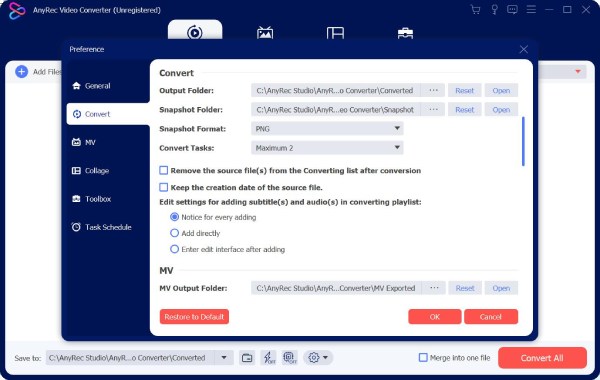Click the Restore to Default button
The width and height of the screenshot is (600, 380).
coord(194,316)
